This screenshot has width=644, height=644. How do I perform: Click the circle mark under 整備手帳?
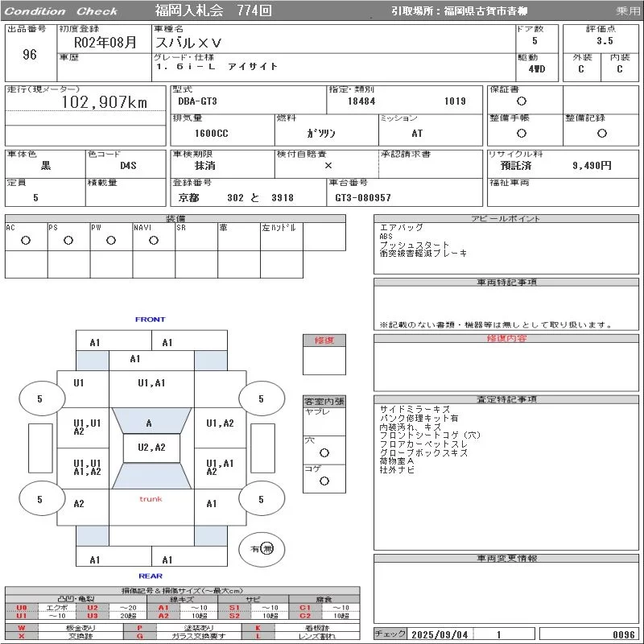(522, 133)
